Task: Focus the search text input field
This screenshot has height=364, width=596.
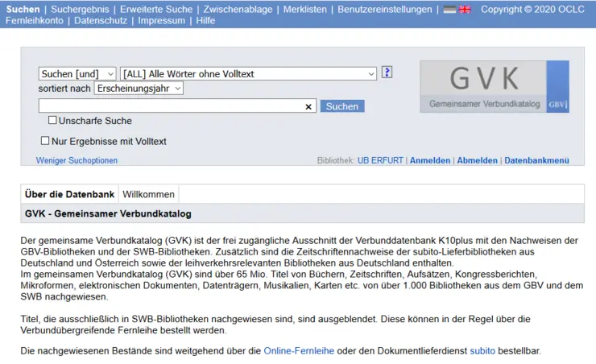Action: pyautogui.click(x=171, y=106)
